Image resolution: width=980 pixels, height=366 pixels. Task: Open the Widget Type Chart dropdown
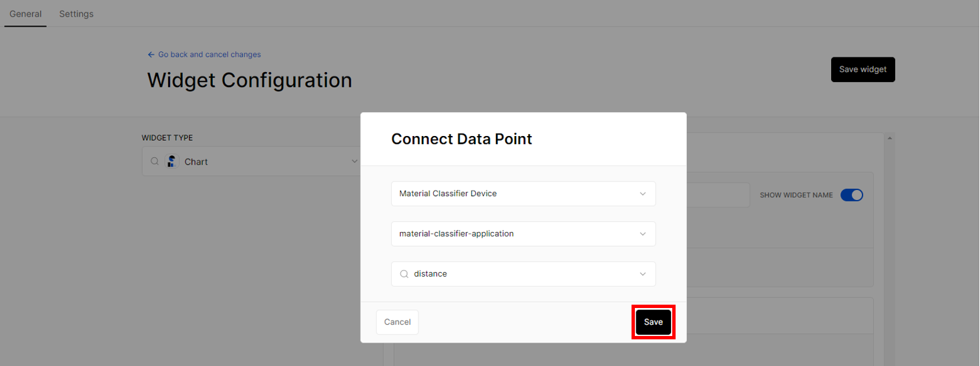(x=251, y=161)
